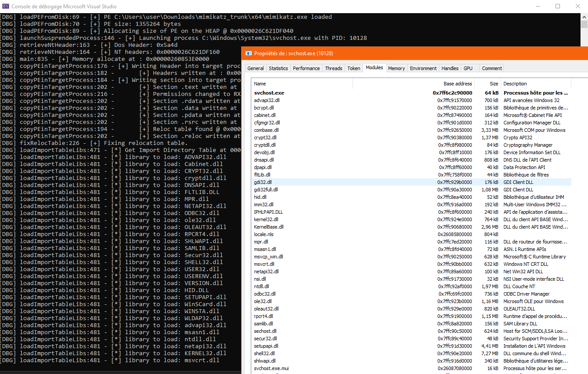
Task: Close the debug console window
Action: [578, 6]
